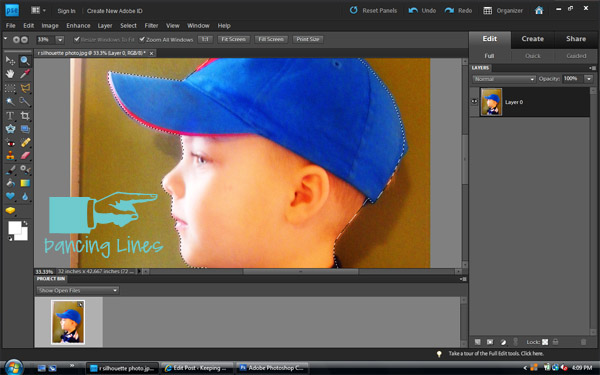Open the Organizer
The height and width of the screenshot is (375, 600).
coord(503,10)
